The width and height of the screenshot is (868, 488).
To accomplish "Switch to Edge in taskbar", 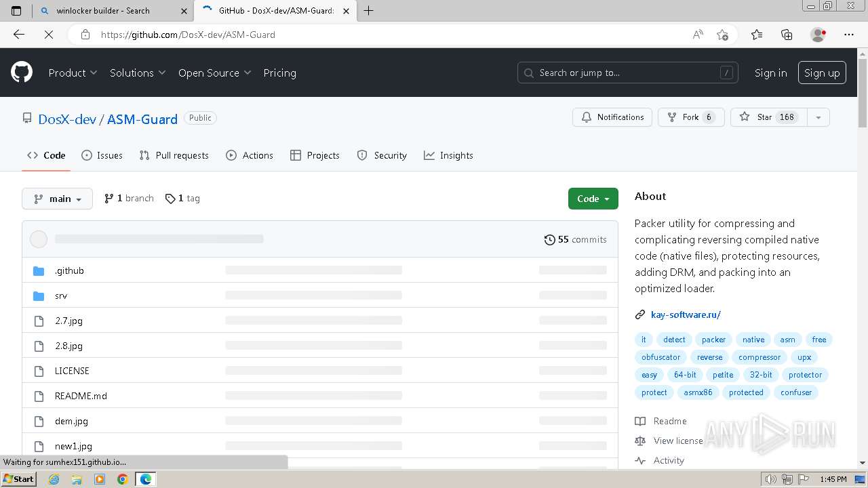I will click(146, 479).
